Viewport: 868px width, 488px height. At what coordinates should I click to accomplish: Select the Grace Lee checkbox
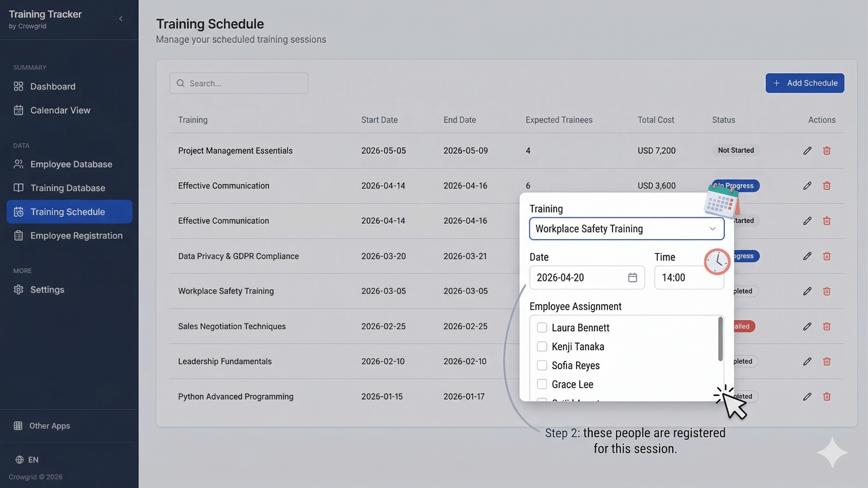point(542,384)
